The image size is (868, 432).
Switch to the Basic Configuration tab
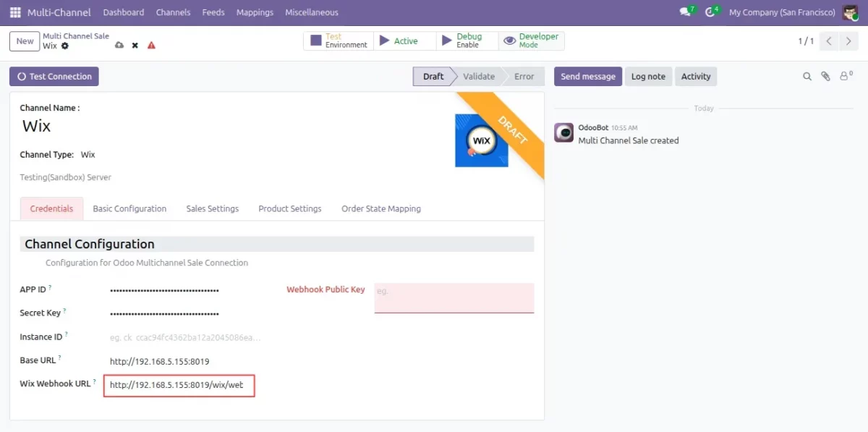[129, 208]
